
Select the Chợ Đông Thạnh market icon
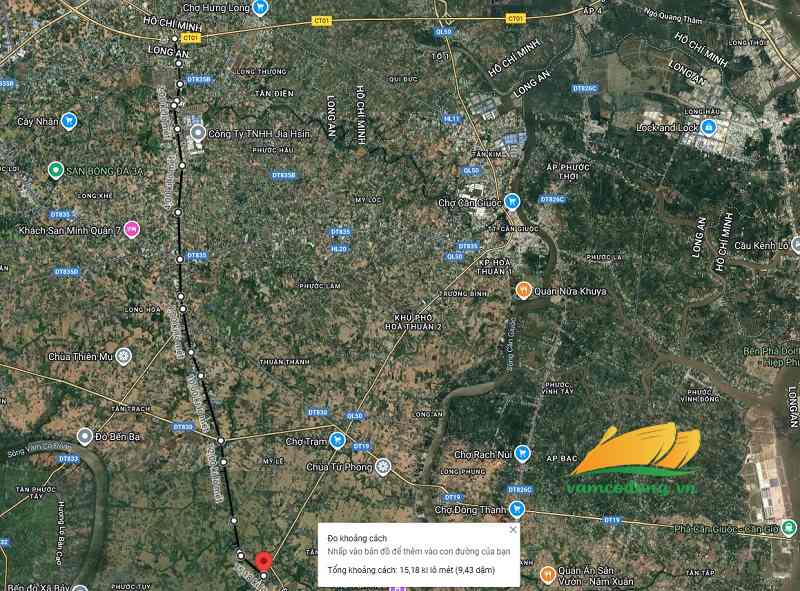pos(518,510)
